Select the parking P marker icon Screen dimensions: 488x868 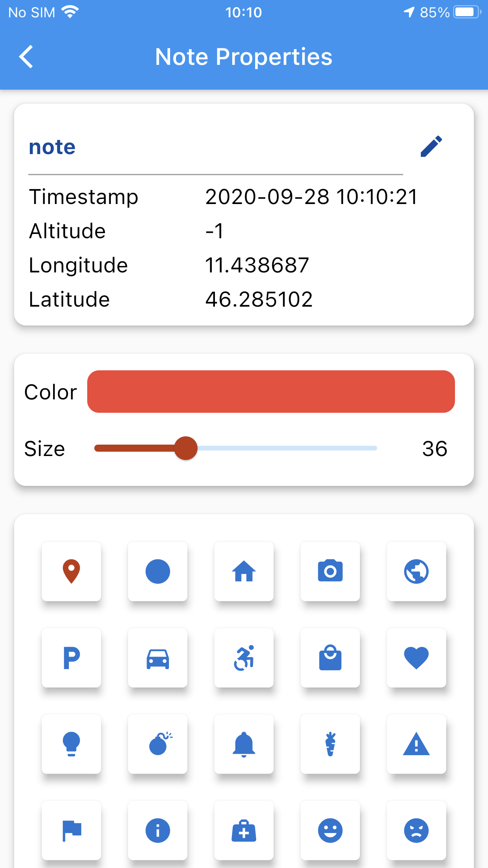72,658
